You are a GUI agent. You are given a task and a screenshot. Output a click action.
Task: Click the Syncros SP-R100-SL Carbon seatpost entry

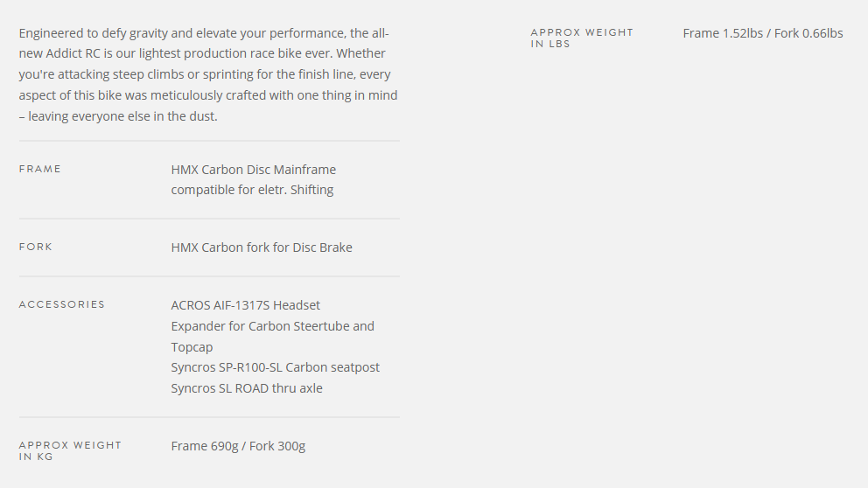[x=276, y=367]
